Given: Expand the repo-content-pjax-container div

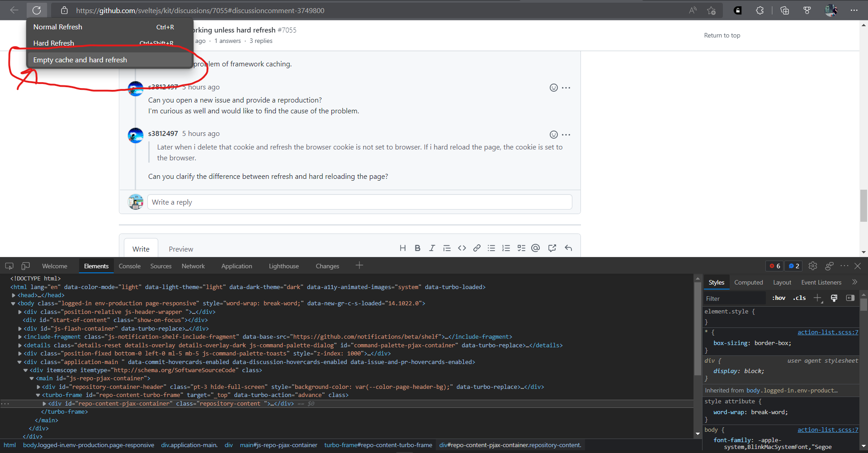Looking at the screenshot, I should click(x=44, y=404).
